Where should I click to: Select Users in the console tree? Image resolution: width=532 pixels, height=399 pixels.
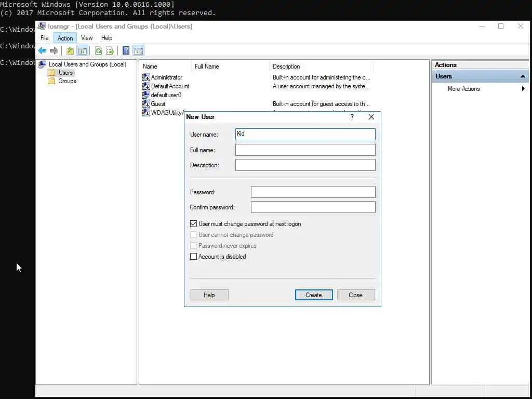(65, 73)
